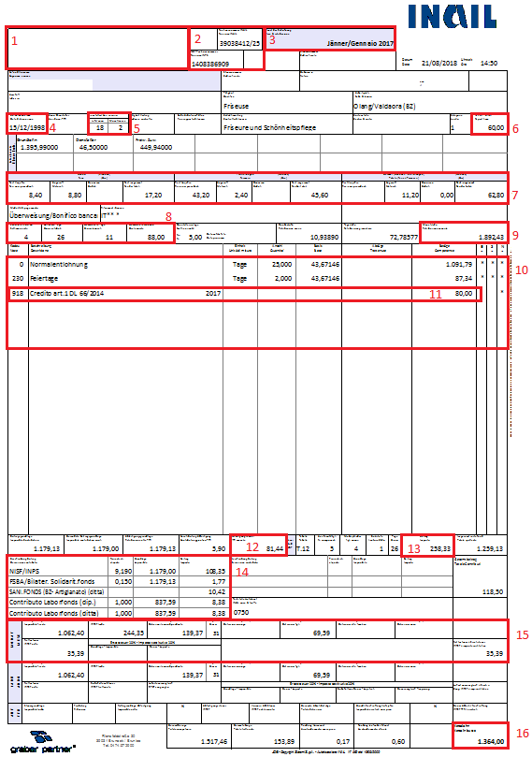Click the credit amount 80,00
532x757 pixels.
tap(464, 293)
